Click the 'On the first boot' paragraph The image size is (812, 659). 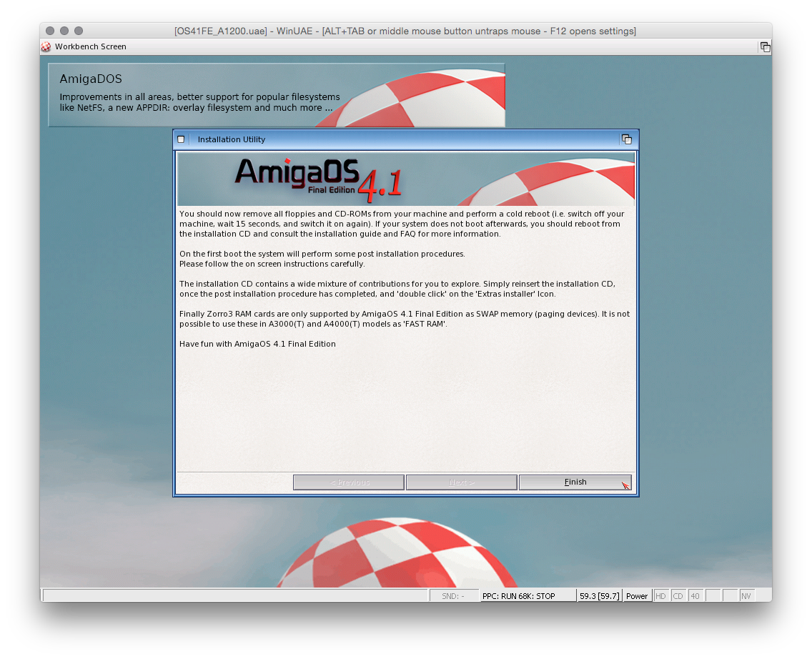click(x=322, y=259)
